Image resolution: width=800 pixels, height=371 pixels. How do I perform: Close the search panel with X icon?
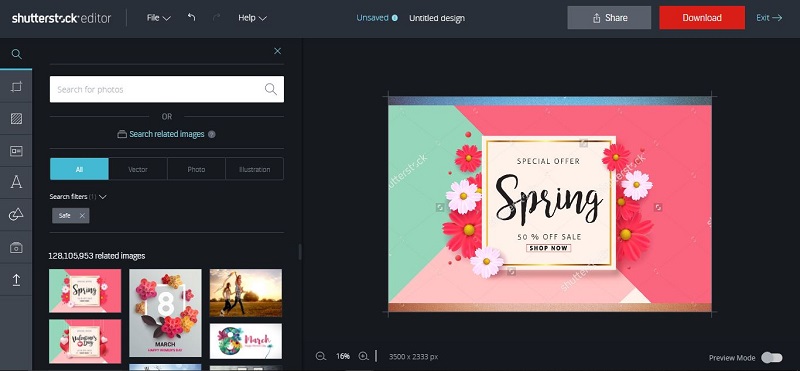pos(278,51)
